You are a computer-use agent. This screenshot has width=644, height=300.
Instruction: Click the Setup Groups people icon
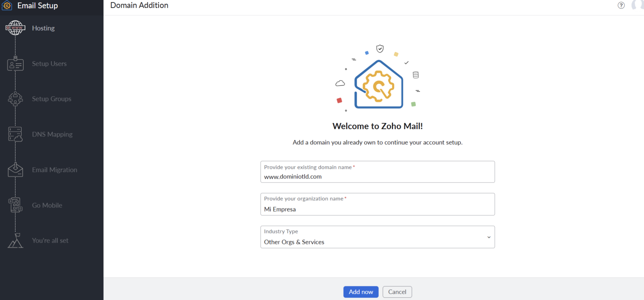coord(15,99)
